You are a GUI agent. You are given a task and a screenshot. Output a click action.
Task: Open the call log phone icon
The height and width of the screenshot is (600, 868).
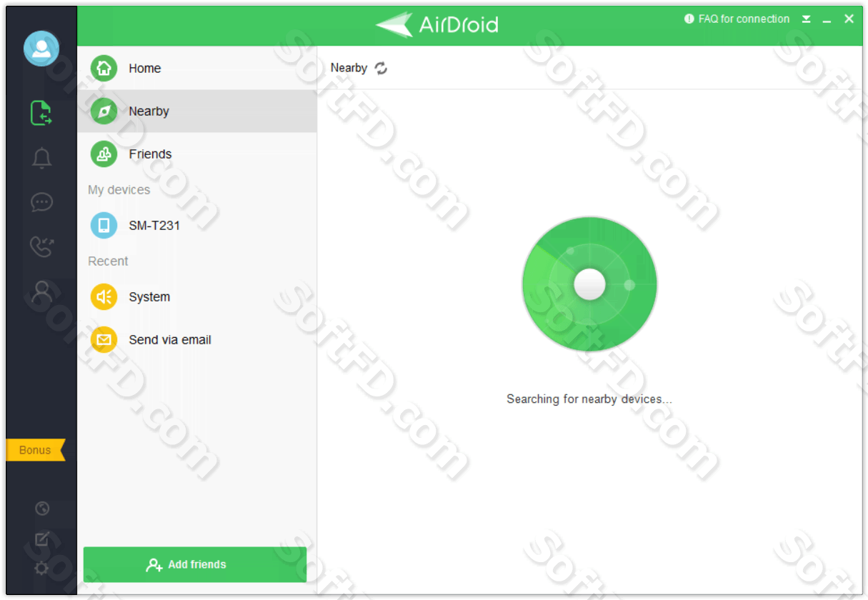pos(41,246)
